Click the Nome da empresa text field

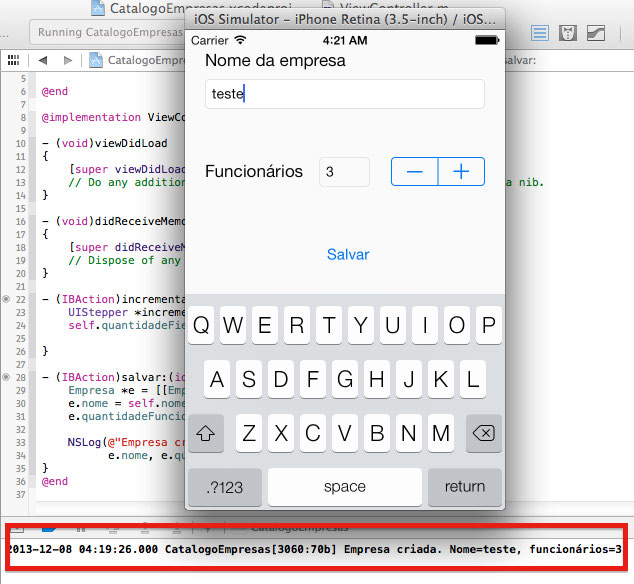(x=345, y=94)
